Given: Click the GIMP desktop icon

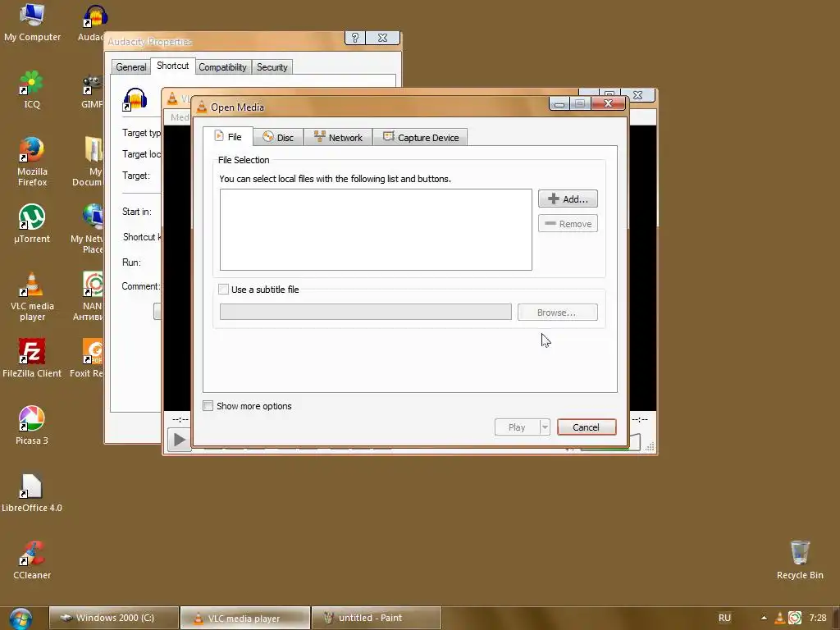Looking at the screenshot, I should 93,90.
